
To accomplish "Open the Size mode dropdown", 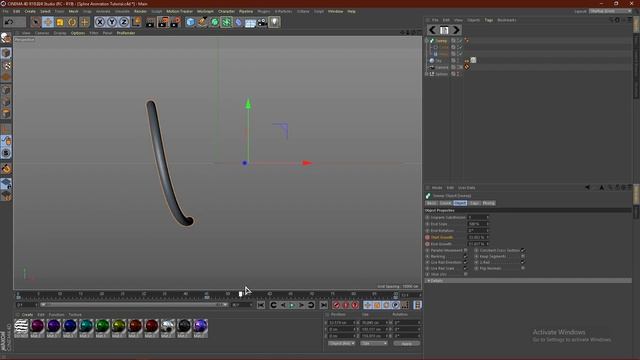I will (373, 343).
